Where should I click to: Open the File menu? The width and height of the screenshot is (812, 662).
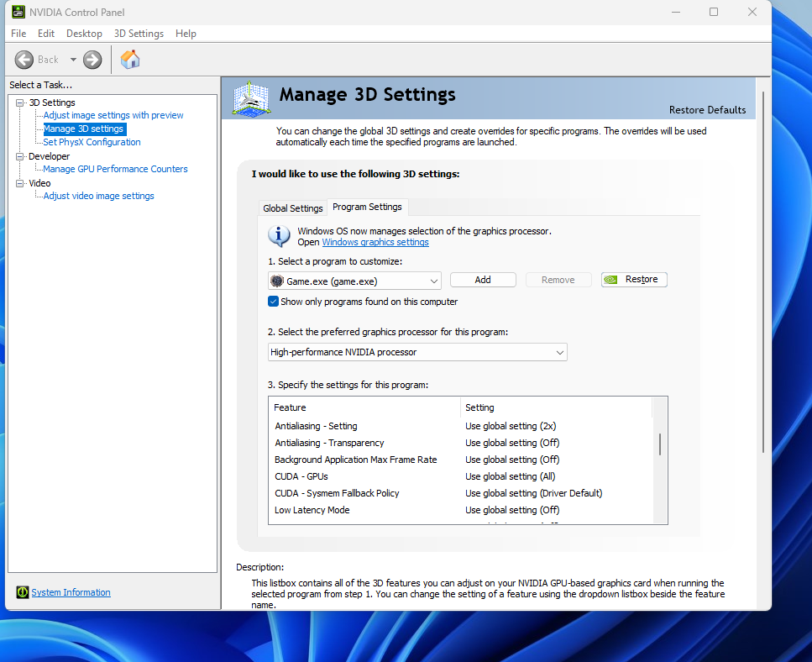tap(18, 34)
